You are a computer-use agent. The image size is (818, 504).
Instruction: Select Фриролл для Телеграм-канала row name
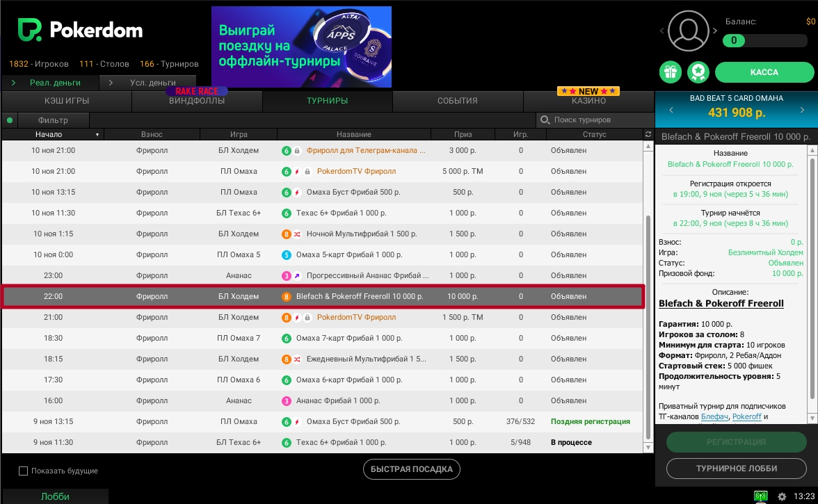coord(366,151)
